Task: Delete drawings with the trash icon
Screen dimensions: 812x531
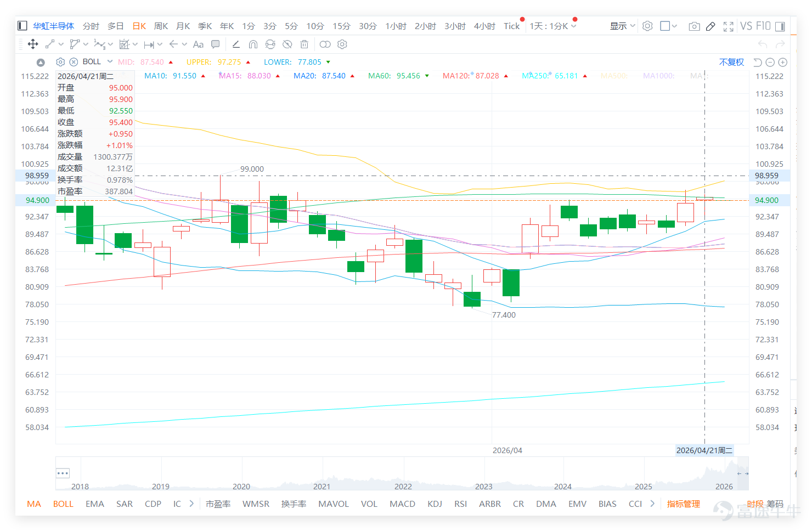Action: click(304, 44)
